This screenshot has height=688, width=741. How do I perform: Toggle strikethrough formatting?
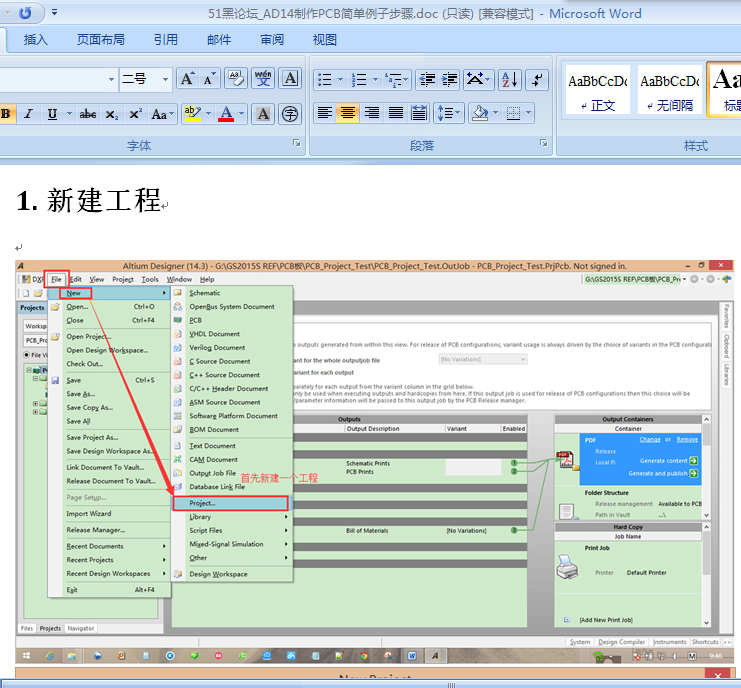point(87,113)
